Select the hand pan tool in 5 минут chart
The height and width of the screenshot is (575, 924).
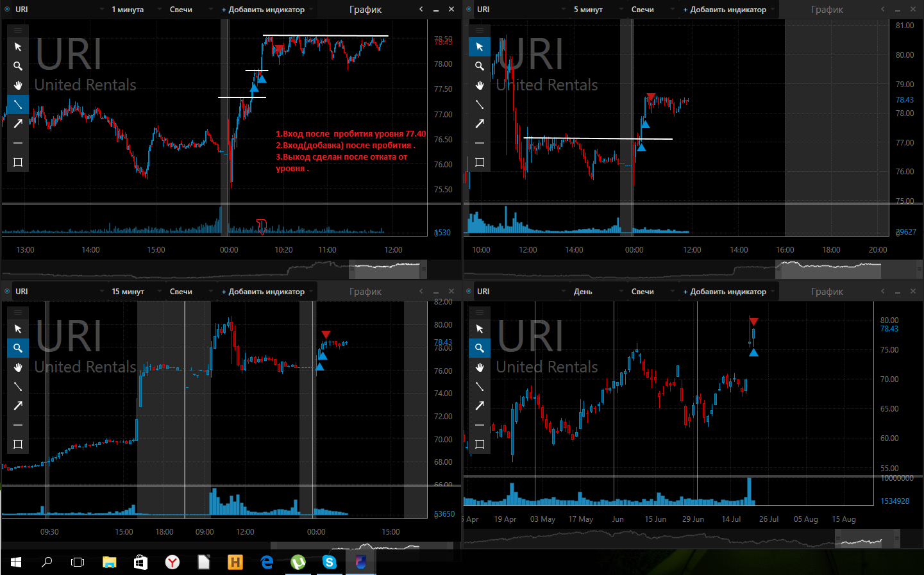point(480,85)
